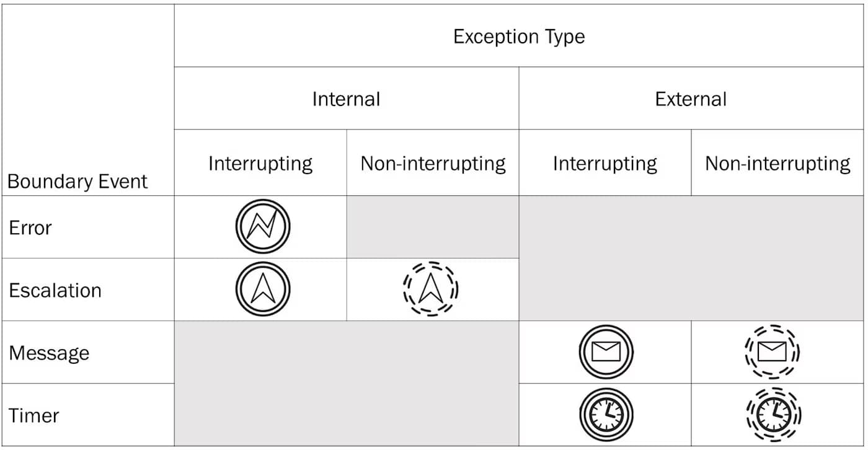The height and width of the screenshot is (450, 868).
Task: Select the interrupting Timer clock icon
Action: tap(606, 415)
